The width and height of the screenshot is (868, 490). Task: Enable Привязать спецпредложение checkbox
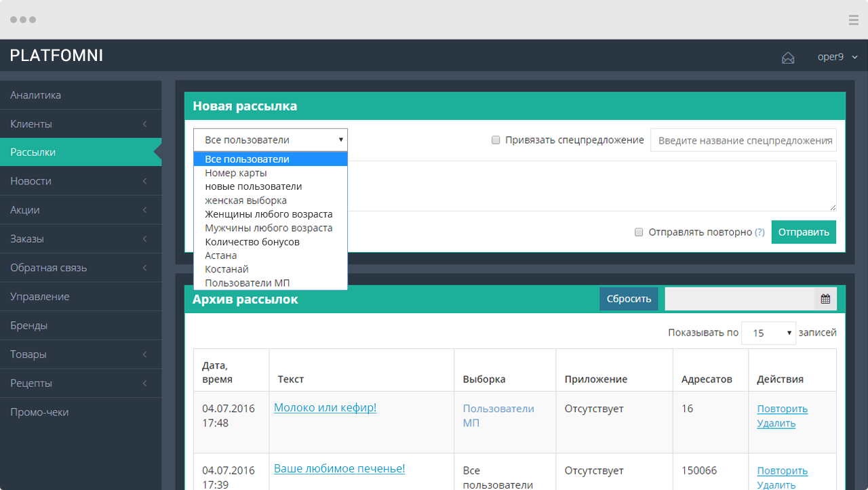point(496,140)
